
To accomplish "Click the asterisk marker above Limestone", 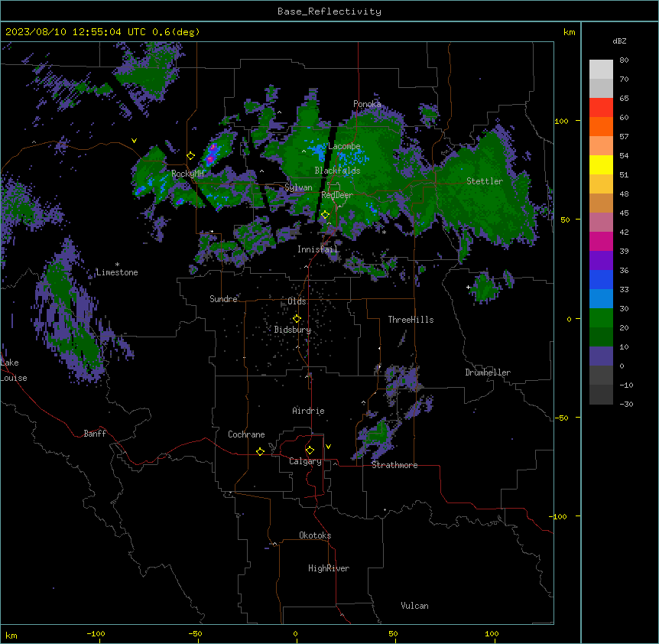I will [x=117, y=265].
